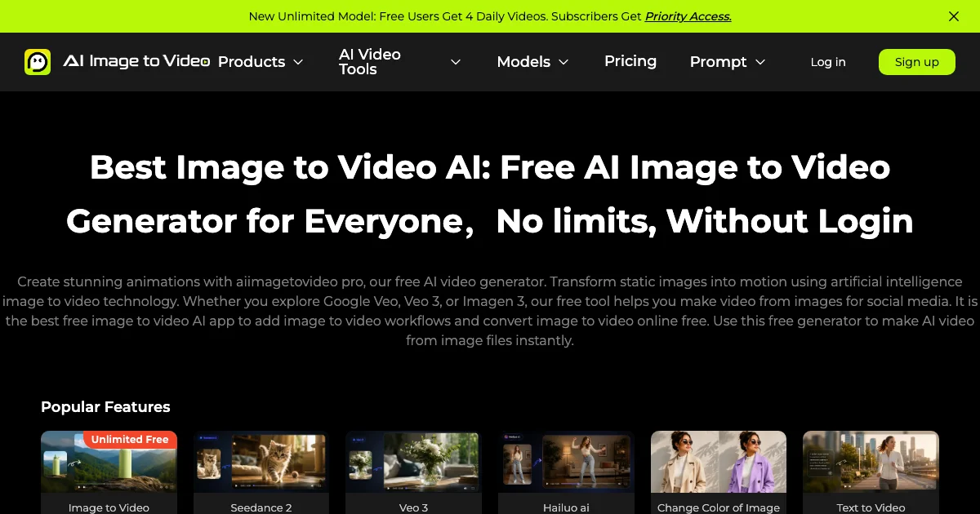Open the Text to Video feature thumbnail
The height and width of the screenshot is (514, 980).
pyautogui.click(x=871, y=462)
